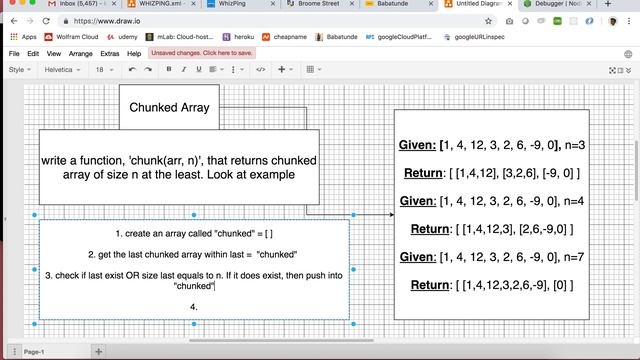Open a new browser tab
The width and height of the screenshot is (640, 360).
click(608, 4)
